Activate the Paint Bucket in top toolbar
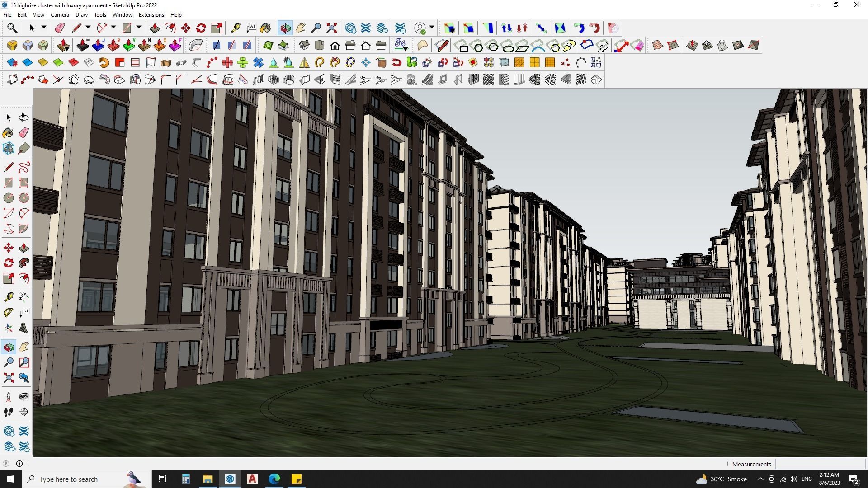The height and width of the screenshot is (488, 868). click(266, 28)
